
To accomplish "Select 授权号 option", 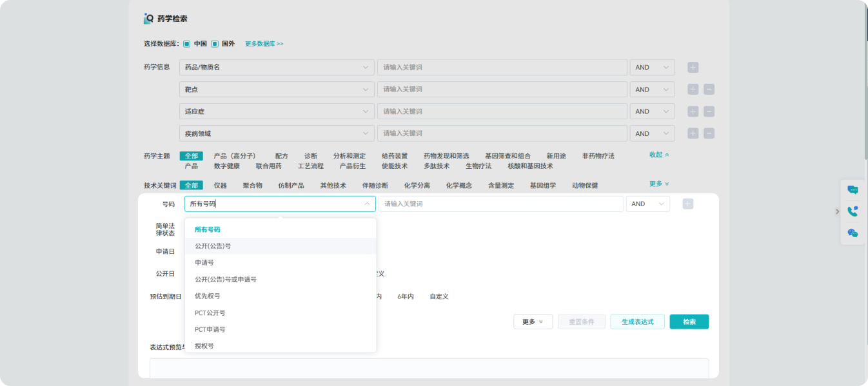I will [x=281, y=346].
